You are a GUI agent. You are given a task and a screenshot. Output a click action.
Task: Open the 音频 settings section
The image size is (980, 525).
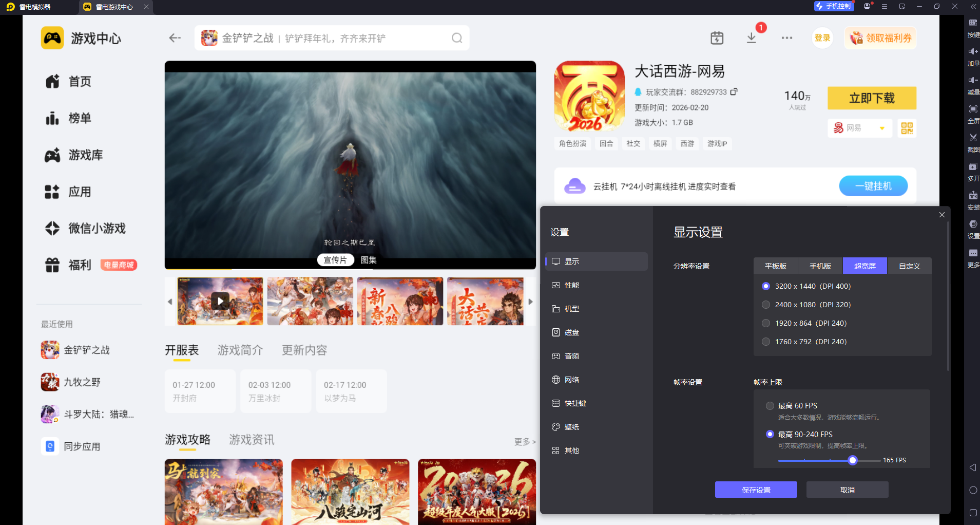click(x=597, y=356)
